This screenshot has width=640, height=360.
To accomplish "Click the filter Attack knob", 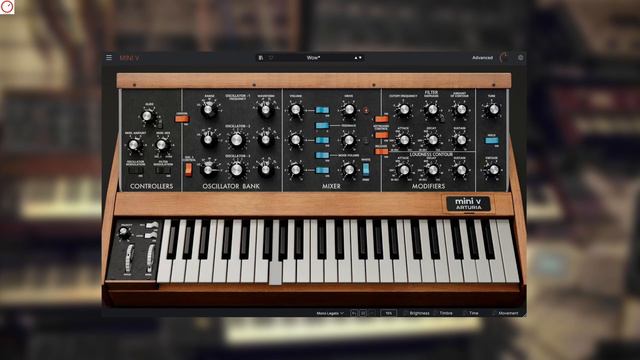I will tap(404, 140).
